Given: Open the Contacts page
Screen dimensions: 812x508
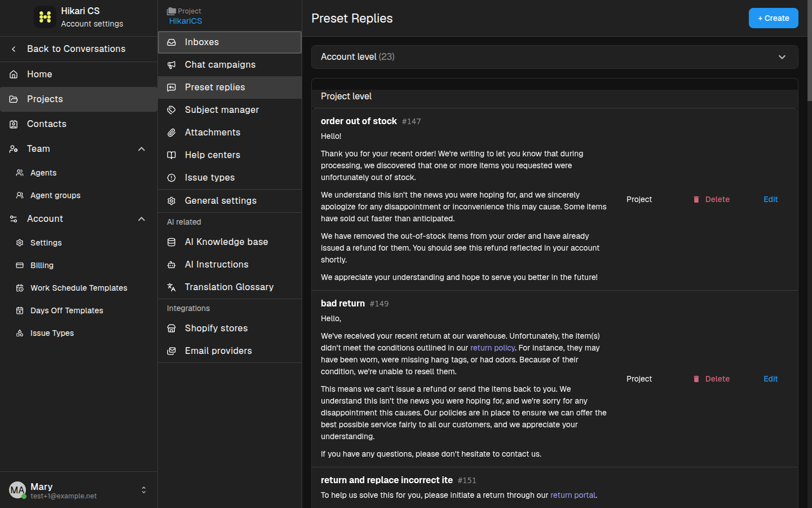Looking at the screenshot, I should pos(79,124).
